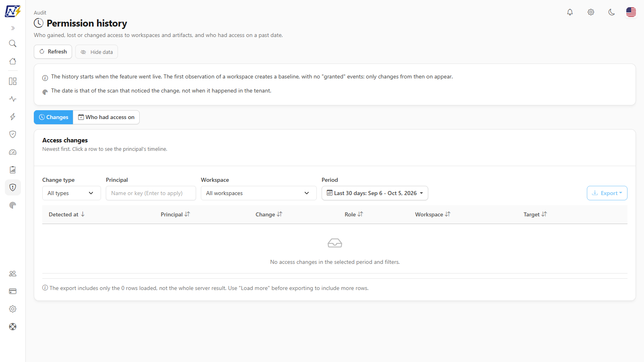Click the Audit breadcrumb text
This screenshot has width=644, height=362.
click(40, 12)
